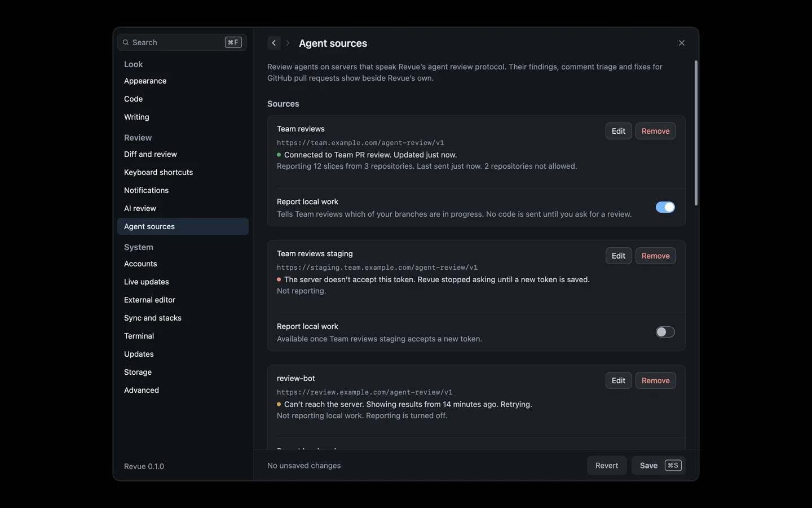Open Code settings
This screenshot has height=508, width=812.
coord(183,99)
